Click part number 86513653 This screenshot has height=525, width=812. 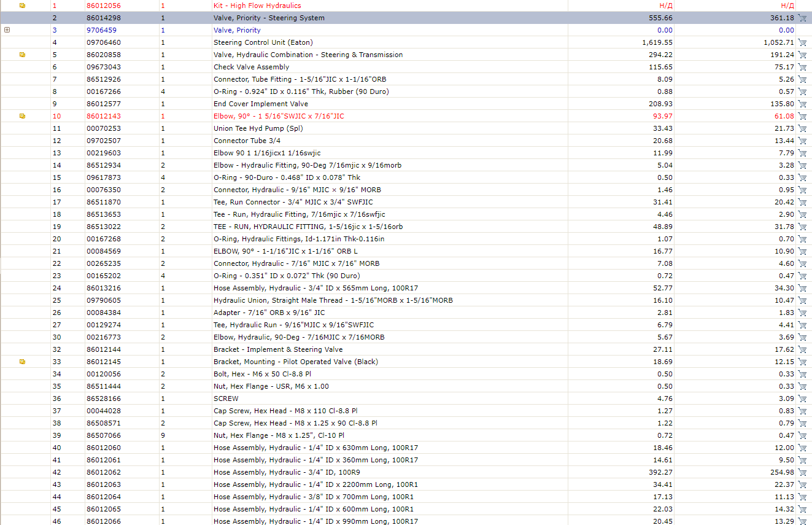(x=104, y=214)
